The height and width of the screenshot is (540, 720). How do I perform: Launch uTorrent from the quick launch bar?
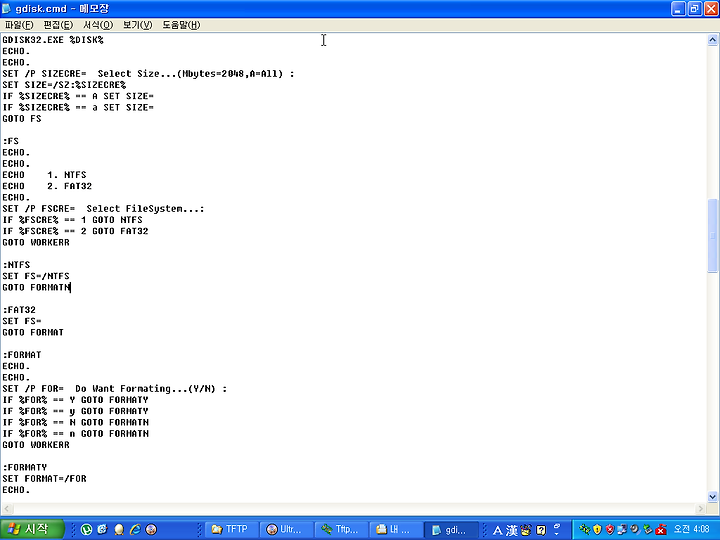pos(86,529)
